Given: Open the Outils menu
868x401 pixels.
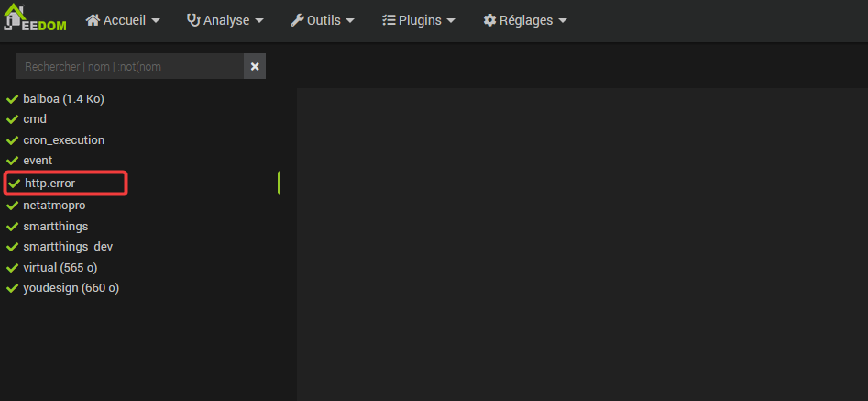Looking at the screenshot, I should point(323,20).
